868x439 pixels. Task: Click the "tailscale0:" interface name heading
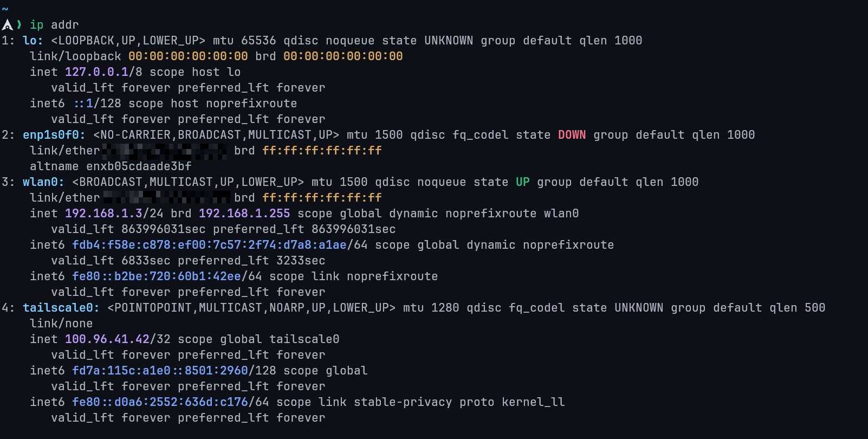[61, 308]
